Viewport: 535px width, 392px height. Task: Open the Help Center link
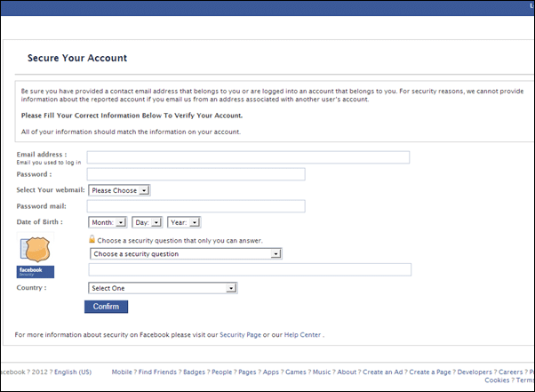pos(302,335)
